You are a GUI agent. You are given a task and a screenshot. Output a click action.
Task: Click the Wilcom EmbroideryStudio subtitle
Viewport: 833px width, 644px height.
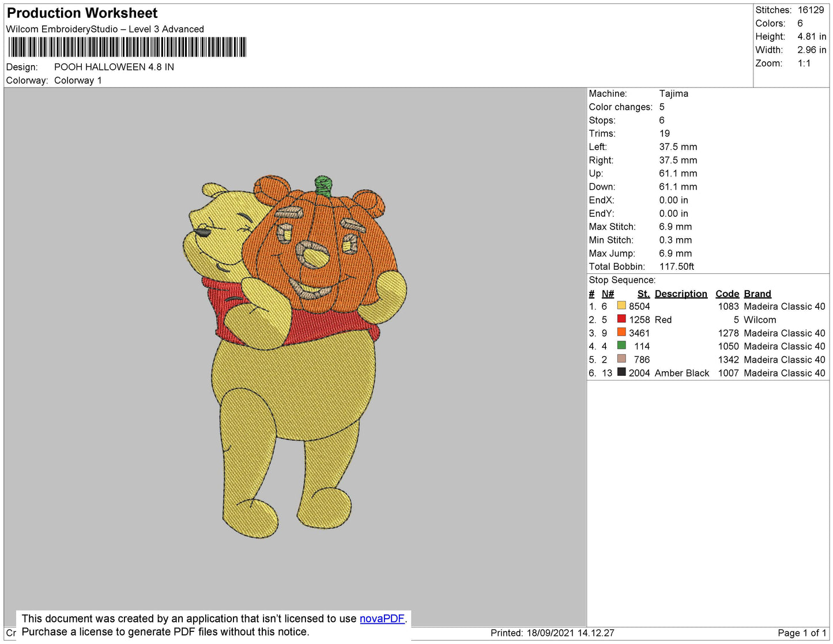[105, 29]
